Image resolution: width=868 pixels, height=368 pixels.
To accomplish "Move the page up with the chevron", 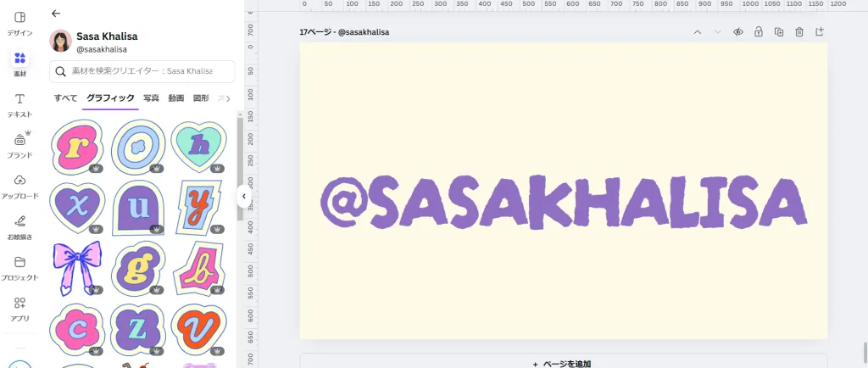I will [698, 32].
